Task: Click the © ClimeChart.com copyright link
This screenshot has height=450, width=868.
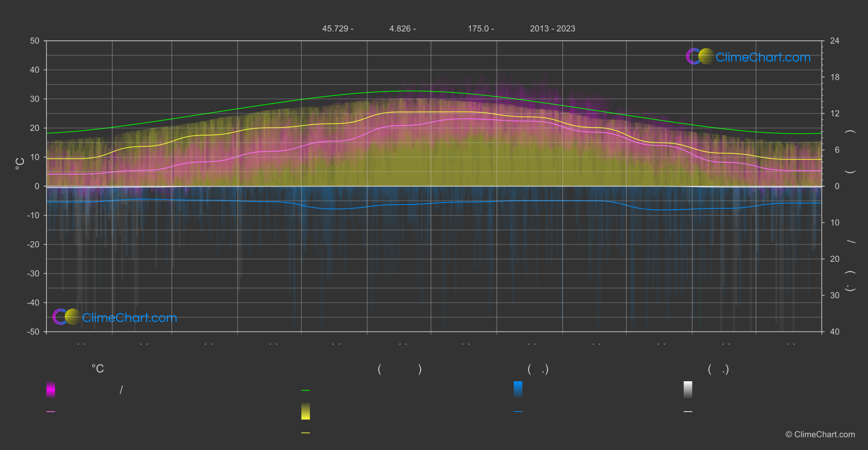Action: pos(820,435)
